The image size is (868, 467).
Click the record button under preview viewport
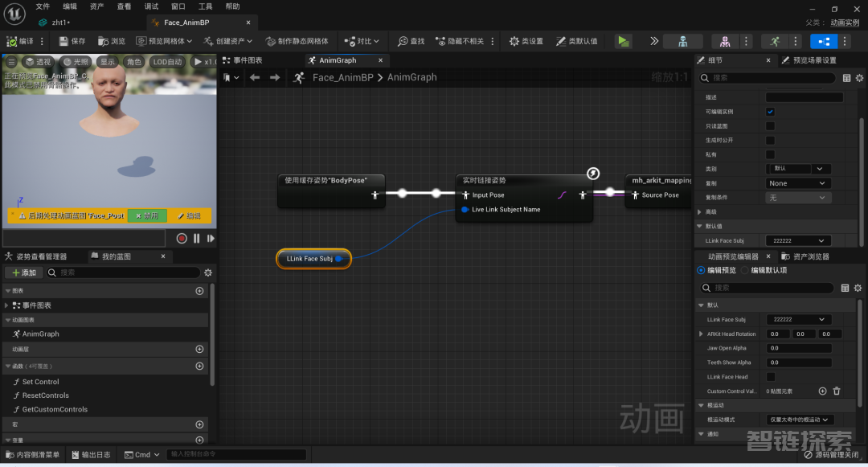(x=182, y=238)
